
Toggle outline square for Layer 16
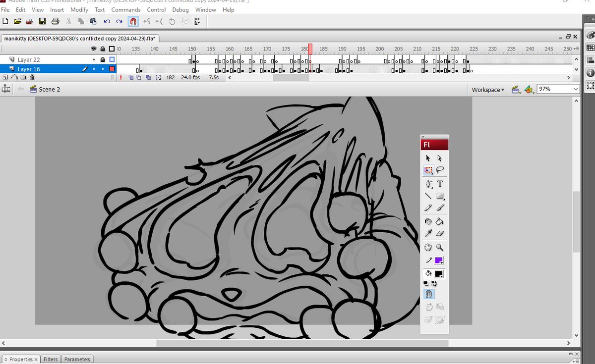[112, 69]
